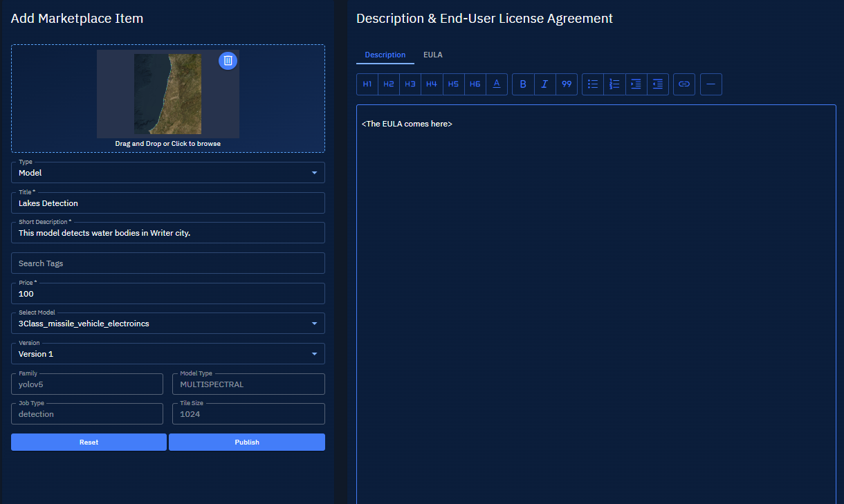Click the Reset button
844x504 pixels.
pyautogui.click(x=89, y=442)
